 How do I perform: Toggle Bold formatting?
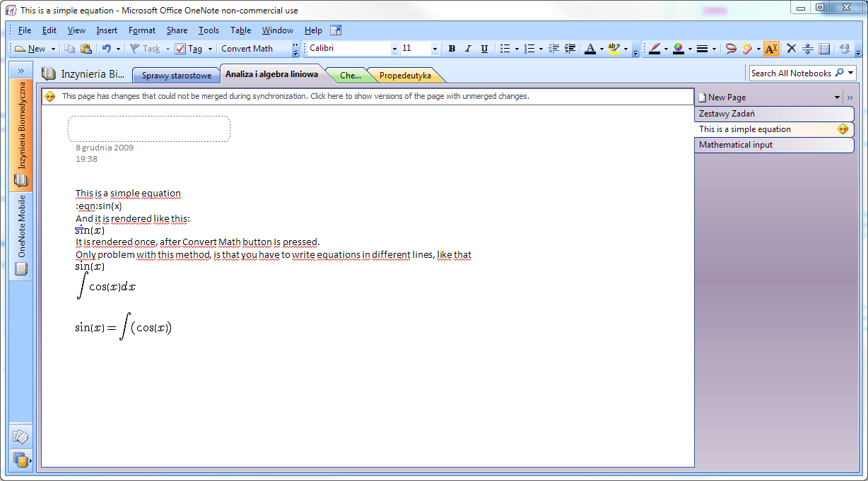pos(452,49)
